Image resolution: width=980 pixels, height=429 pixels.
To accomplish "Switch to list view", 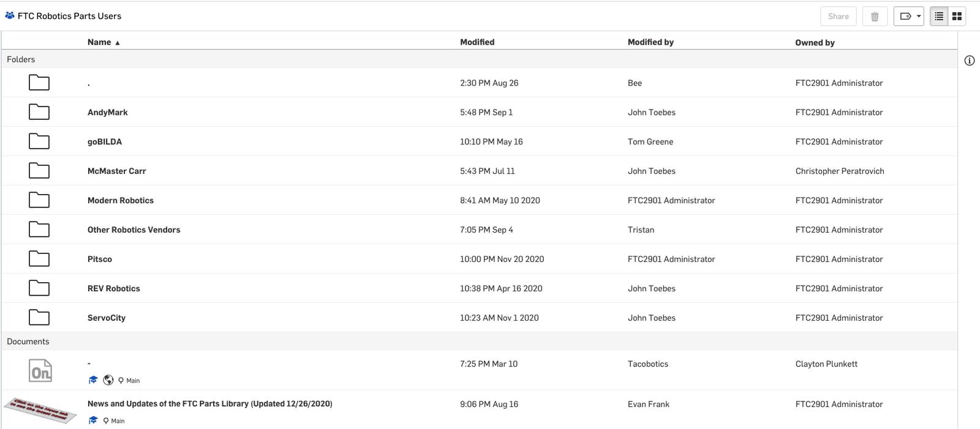I will 939,17.
